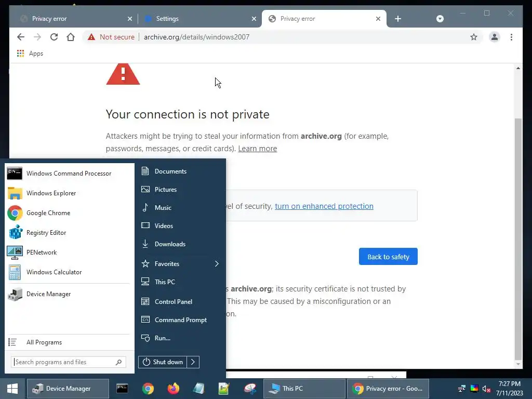532x399 pixels.
Task: Bookmark this page with the star icon
Action: 474,37
